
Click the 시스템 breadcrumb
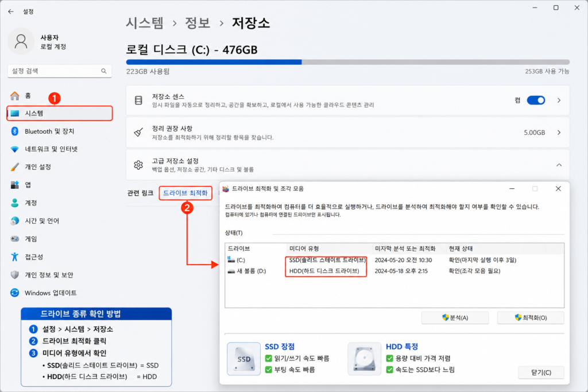pyautogui.click(x=145, y=23)
